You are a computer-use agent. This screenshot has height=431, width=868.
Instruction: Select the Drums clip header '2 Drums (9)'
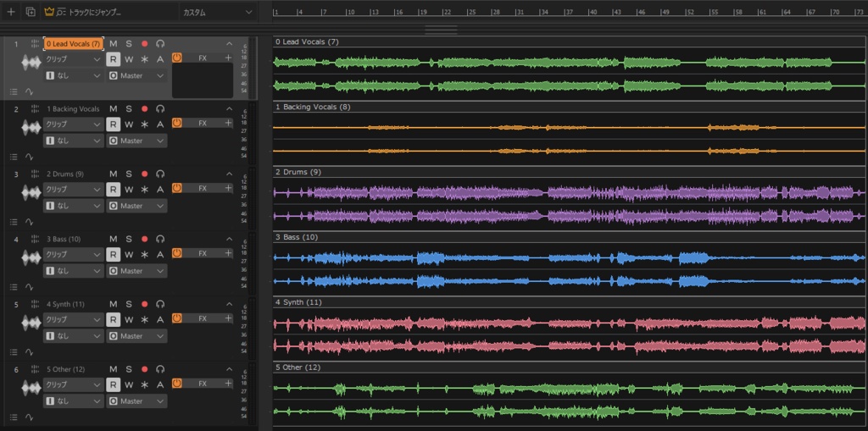(298, 172)
